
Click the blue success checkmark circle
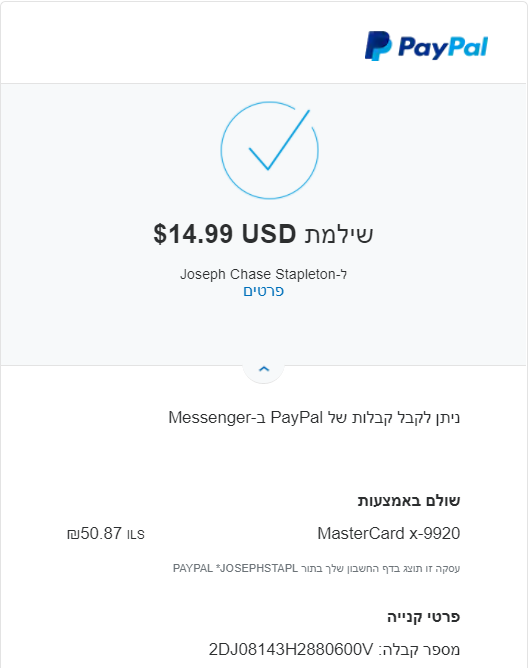coord(269,150)
